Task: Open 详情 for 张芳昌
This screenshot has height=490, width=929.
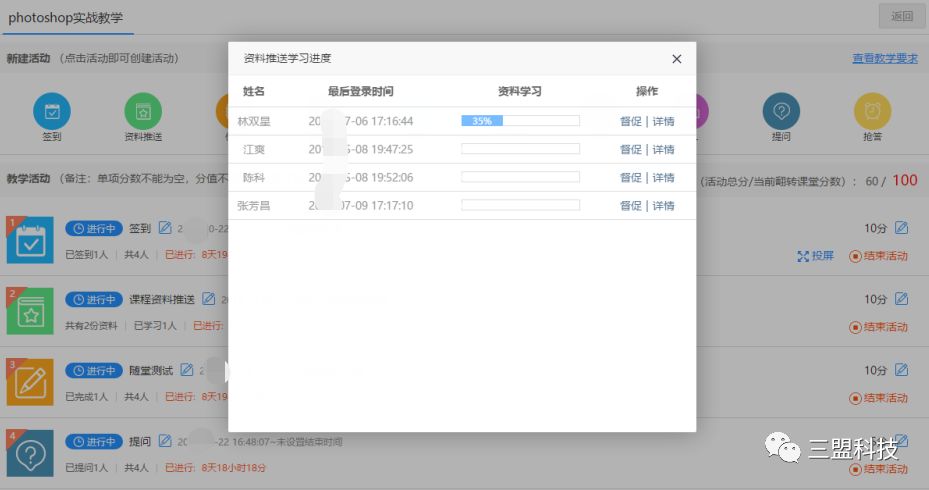Action: click(x=663, y=206)
